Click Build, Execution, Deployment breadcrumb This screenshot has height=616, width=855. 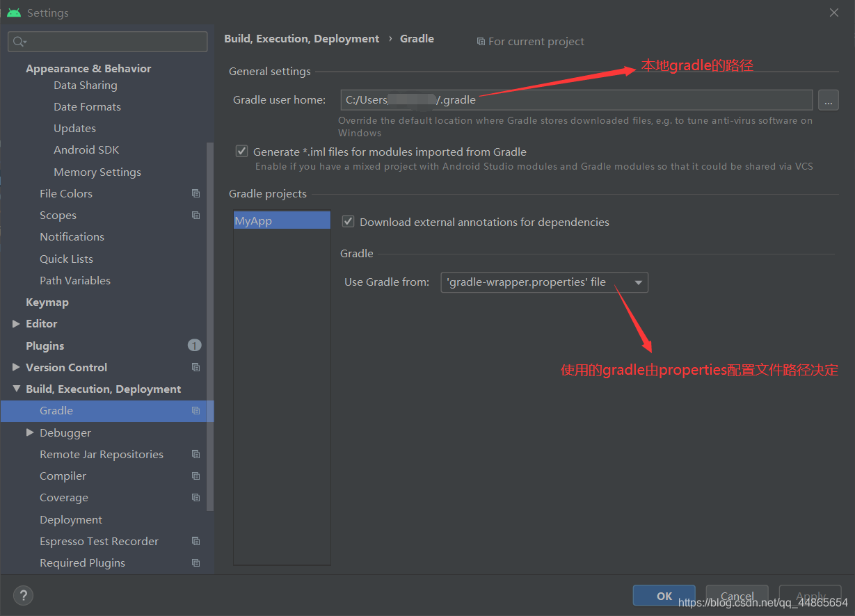pos(302,39)
